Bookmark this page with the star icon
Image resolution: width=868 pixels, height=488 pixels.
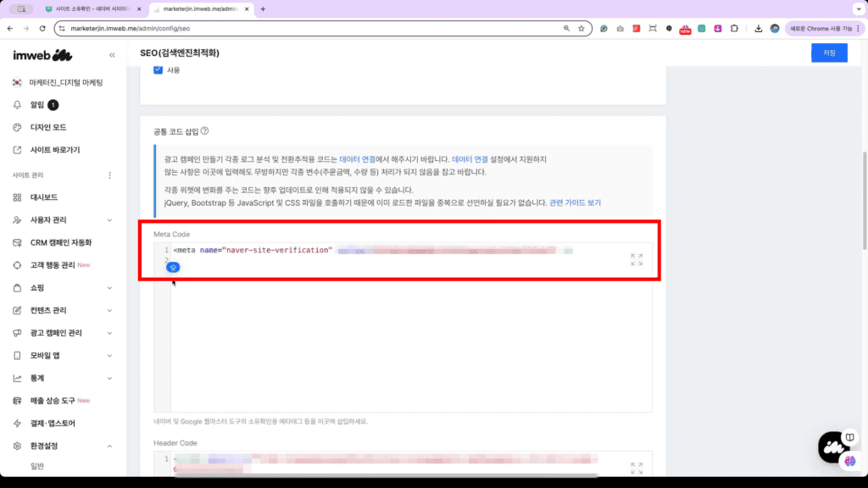pos(581,28)
